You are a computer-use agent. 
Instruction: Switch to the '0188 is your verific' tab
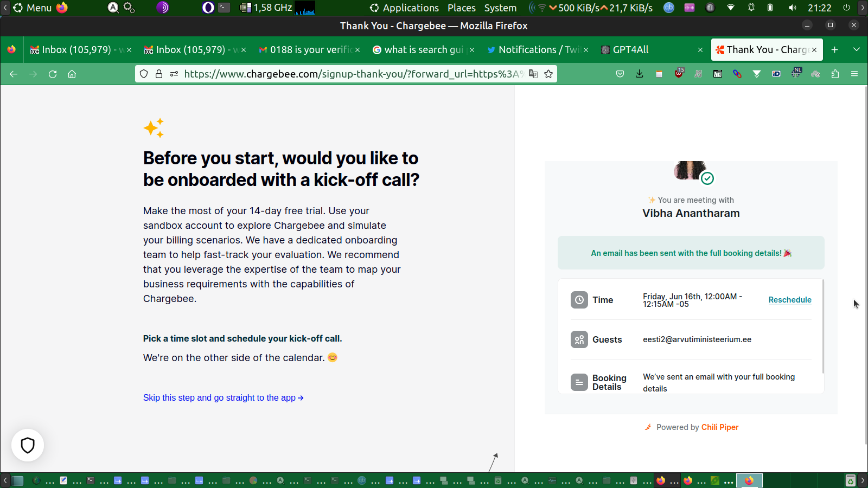pyautogui.click(x=310, y=50)
